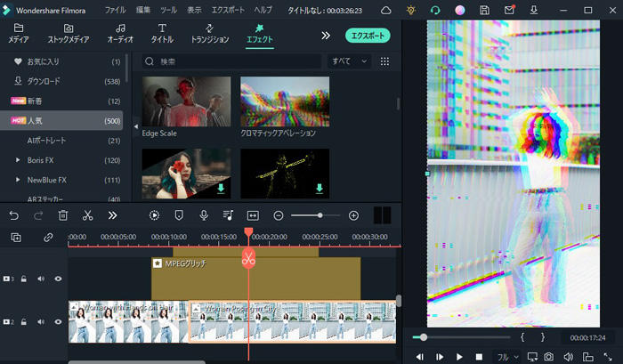
Task: Zoom in timeline with plus icon
Action: [x=353, y=215]
